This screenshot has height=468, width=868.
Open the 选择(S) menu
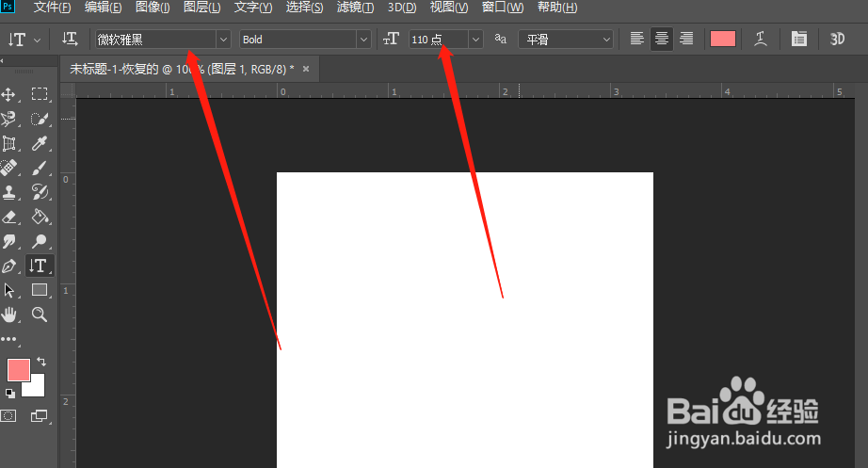[304, 8]
